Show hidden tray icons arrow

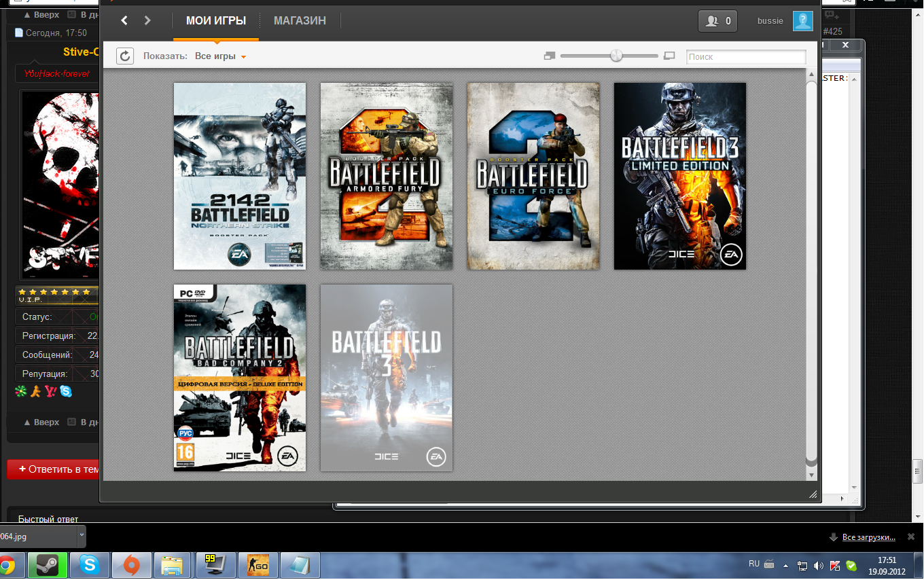786,565
